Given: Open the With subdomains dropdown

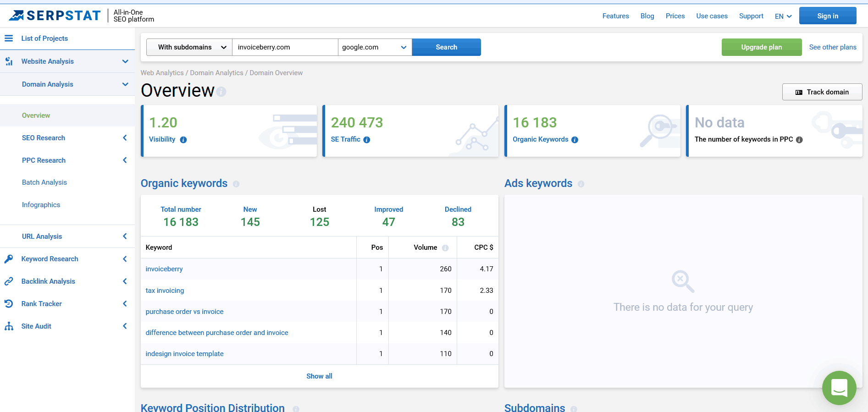Looking at the screenshot, I should tap(189, 47).
